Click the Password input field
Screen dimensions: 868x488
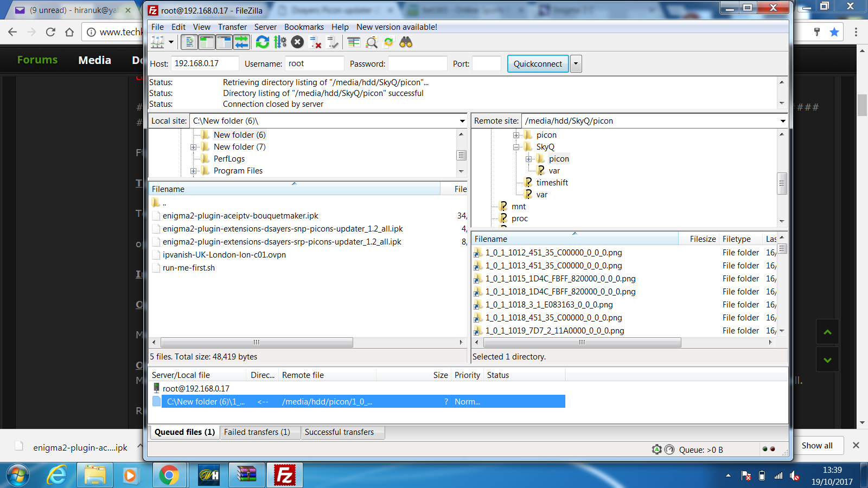tap(418, 63)
